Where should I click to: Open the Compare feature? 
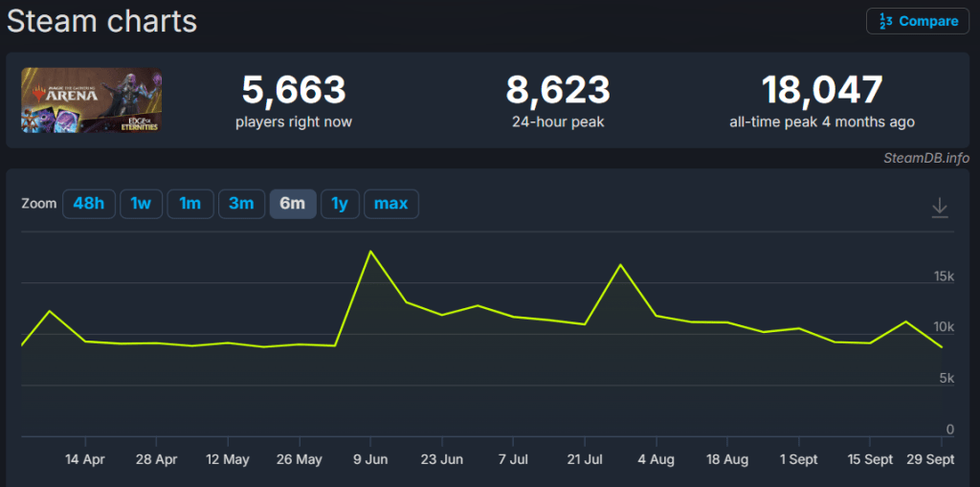pyautogui.click(x=918, y=21)
